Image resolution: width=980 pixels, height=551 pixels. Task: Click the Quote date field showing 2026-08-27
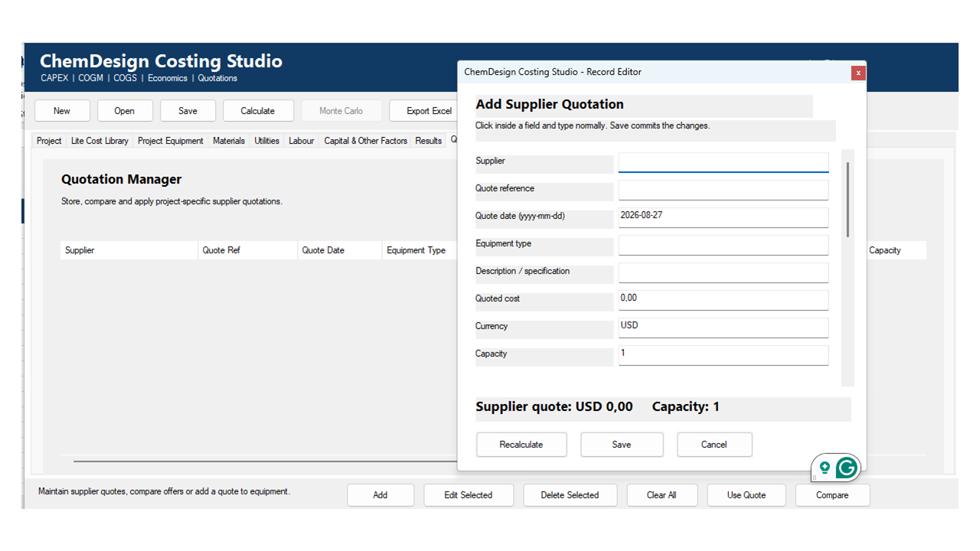coord(724,217)
